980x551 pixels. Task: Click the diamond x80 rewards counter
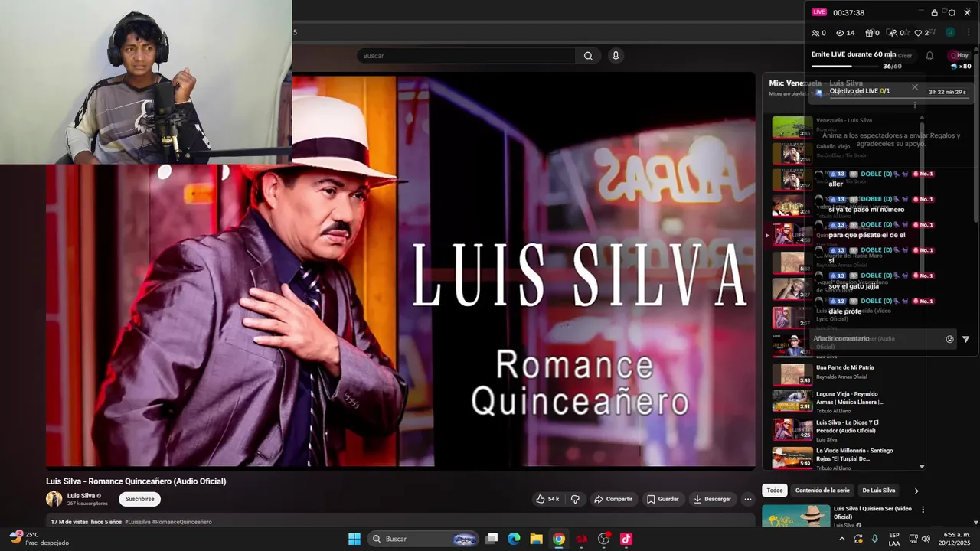(961, 67)
